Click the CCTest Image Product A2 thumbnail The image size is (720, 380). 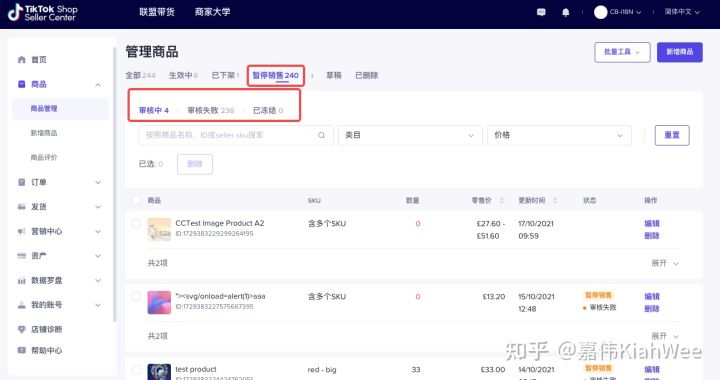(x=159, y=229)
